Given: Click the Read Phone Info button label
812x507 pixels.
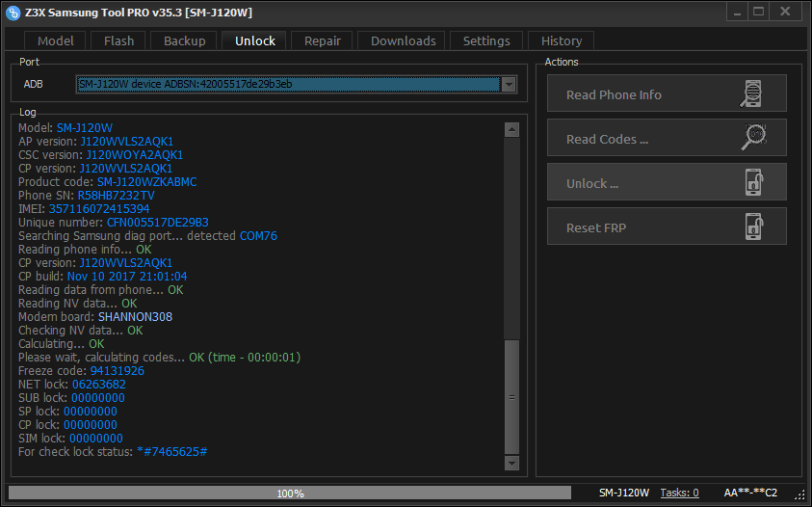Looking at the screenshot, I should [614, 94].
